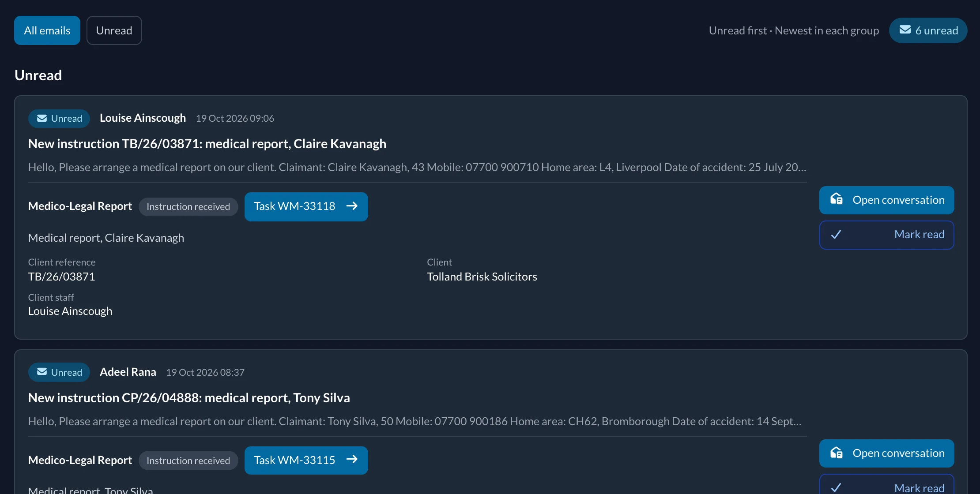Mark the Tony Silva email as read
Screen dimensions: 980x494
886,484
